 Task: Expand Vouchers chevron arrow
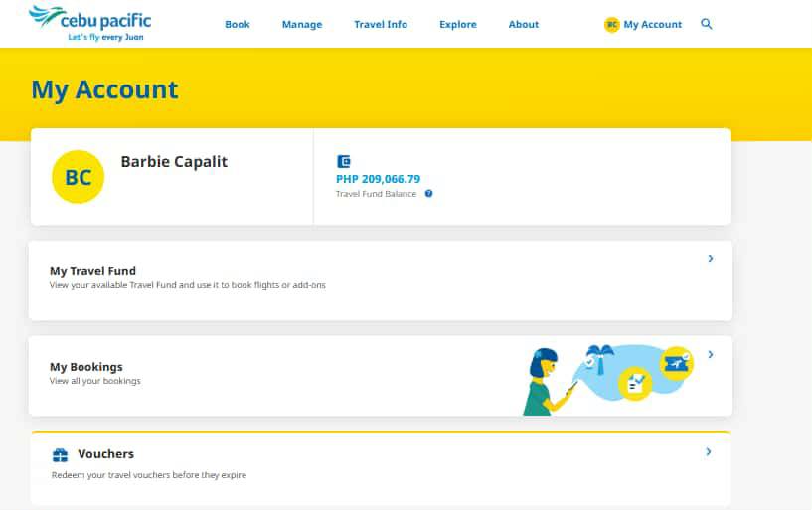(709, 452)
